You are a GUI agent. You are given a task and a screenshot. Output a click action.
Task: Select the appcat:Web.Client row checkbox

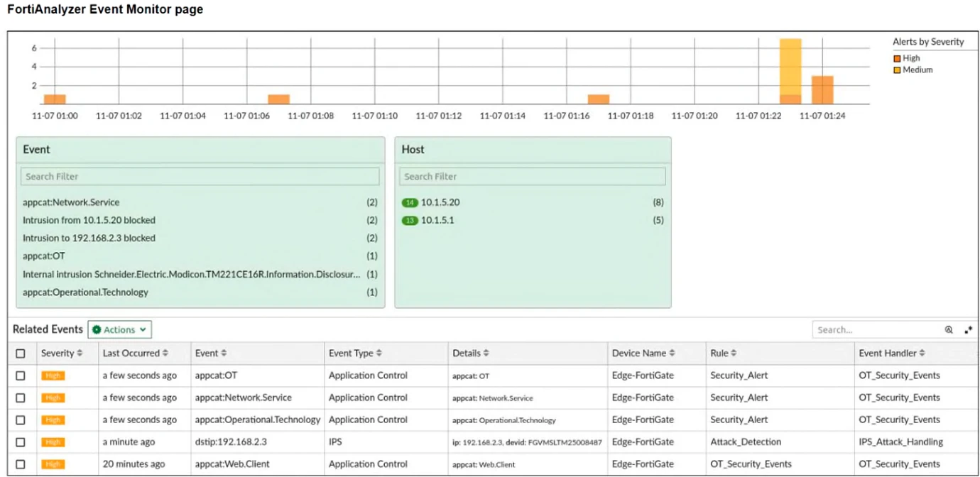(21, 464)
